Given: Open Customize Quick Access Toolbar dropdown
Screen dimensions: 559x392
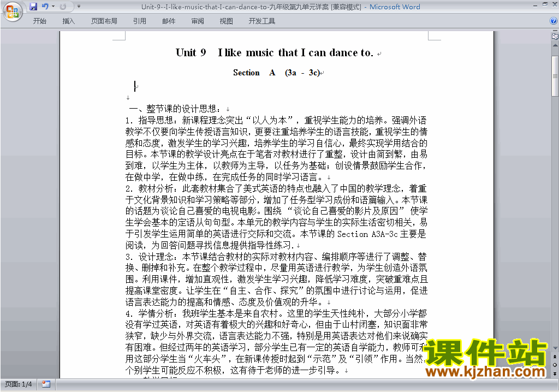Looking at the screenshot, I should coord(79,7).
